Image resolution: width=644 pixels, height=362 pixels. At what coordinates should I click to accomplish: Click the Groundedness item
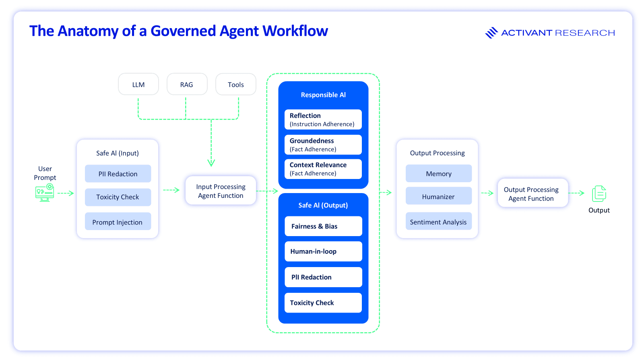(323, 145)
